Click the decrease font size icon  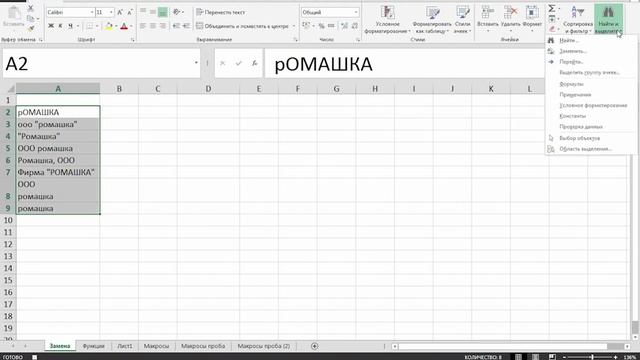click(x=130, y=13)
